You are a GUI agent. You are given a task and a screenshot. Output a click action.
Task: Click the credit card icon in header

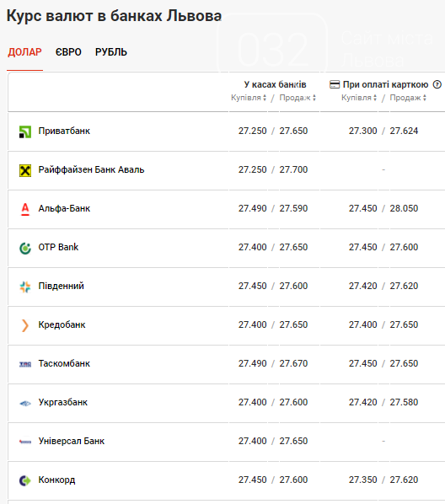[x=335, y=84]
